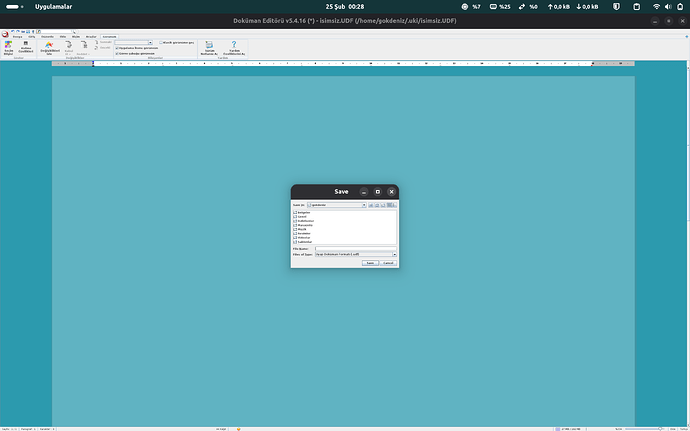
Task: Toggle the lower checked checkbox in ribbon
Action: tap(116, 54)
